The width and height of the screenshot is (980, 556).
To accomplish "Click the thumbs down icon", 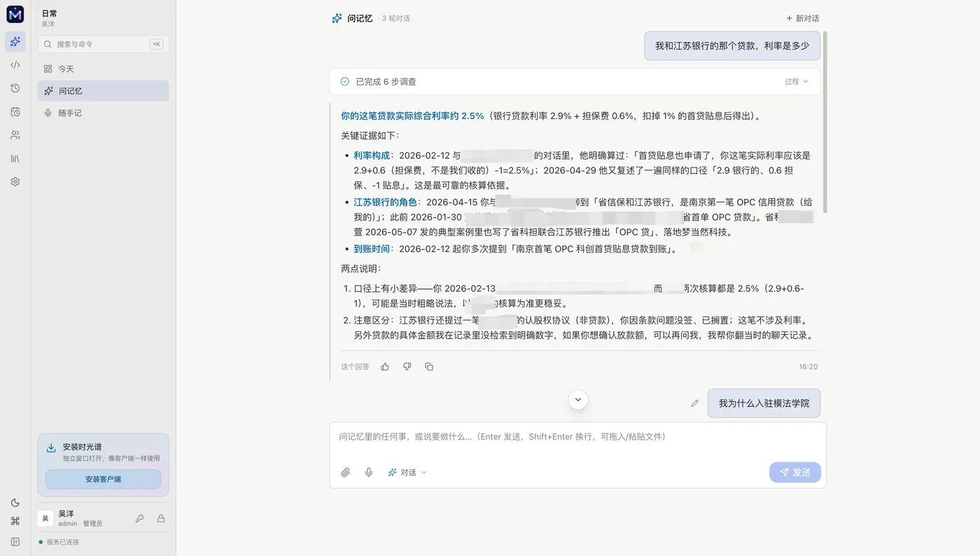I will pyautogui.click(x=407, y=366).
